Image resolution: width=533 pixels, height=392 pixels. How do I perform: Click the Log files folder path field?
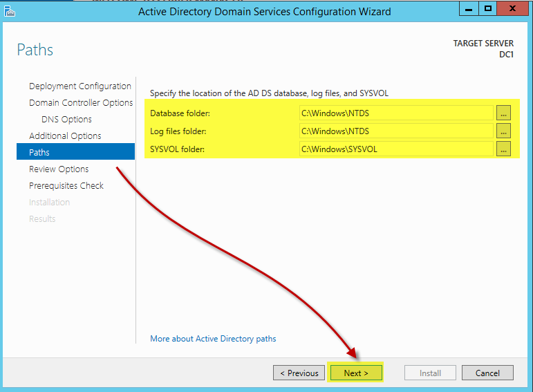396,131
